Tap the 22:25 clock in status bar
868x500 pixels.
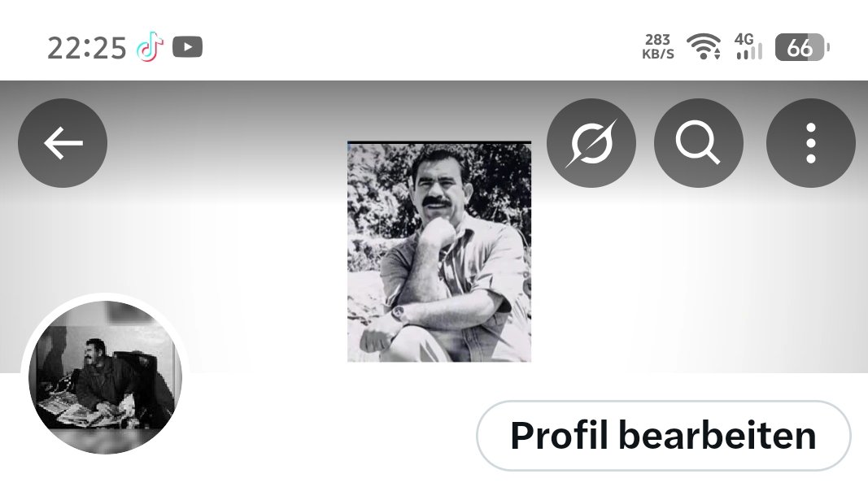tap(87, 48)
